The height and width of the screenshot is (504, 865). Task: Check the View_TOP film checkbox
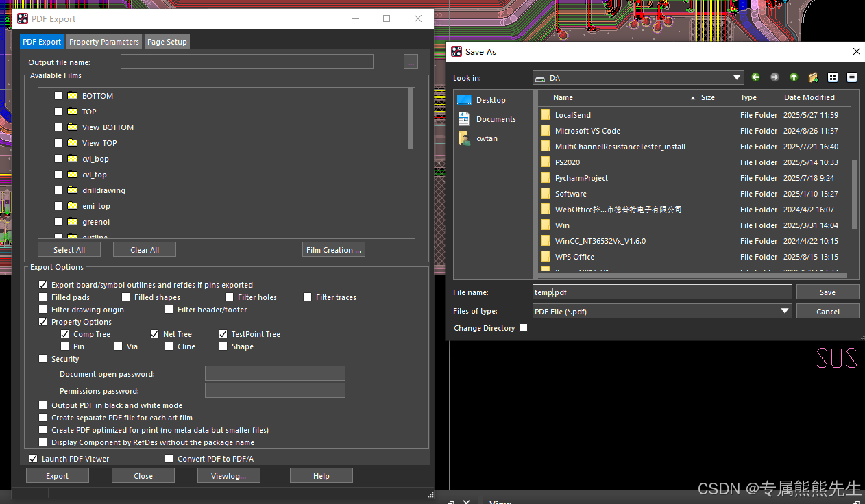point(58,143)
